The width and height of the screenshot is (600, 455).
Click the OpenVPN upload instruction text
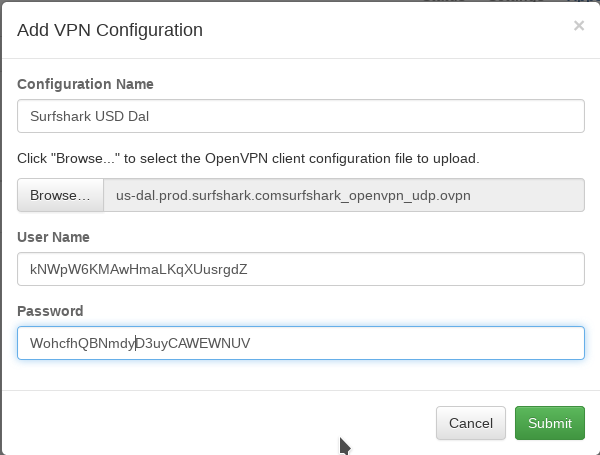click(x=248, y=158)
